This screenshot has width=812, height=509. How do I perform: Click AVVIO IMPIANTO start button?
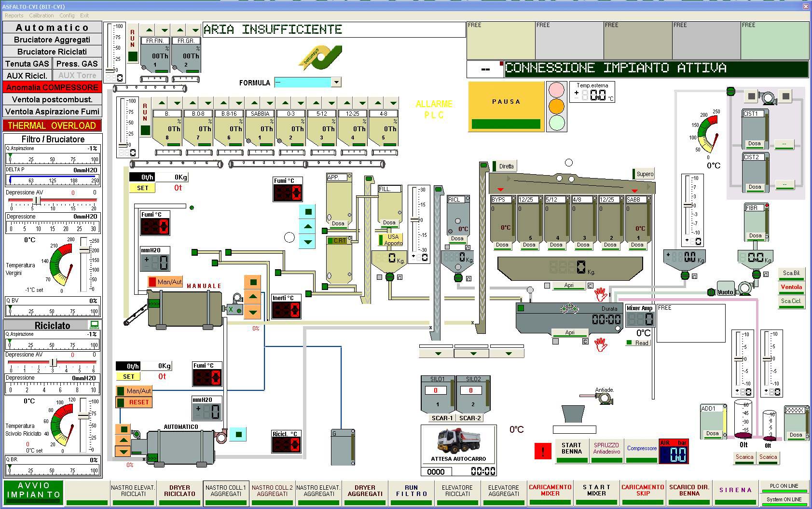34,493
